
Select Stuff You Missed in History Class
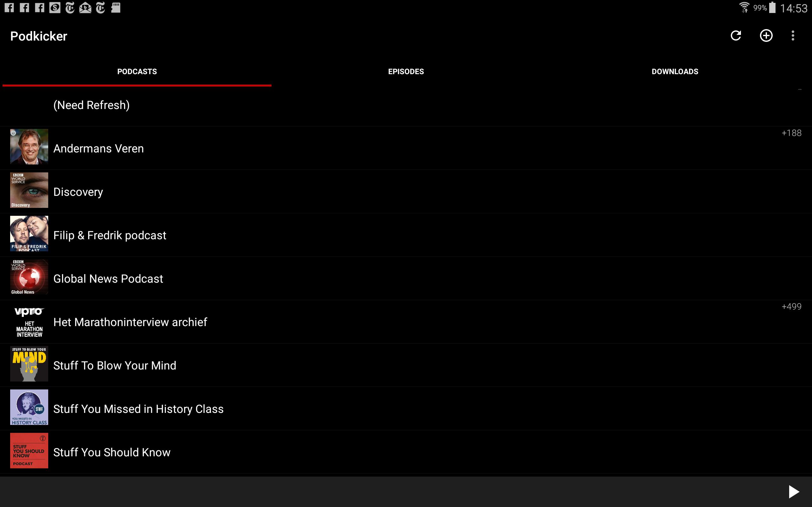click(138, 409)
